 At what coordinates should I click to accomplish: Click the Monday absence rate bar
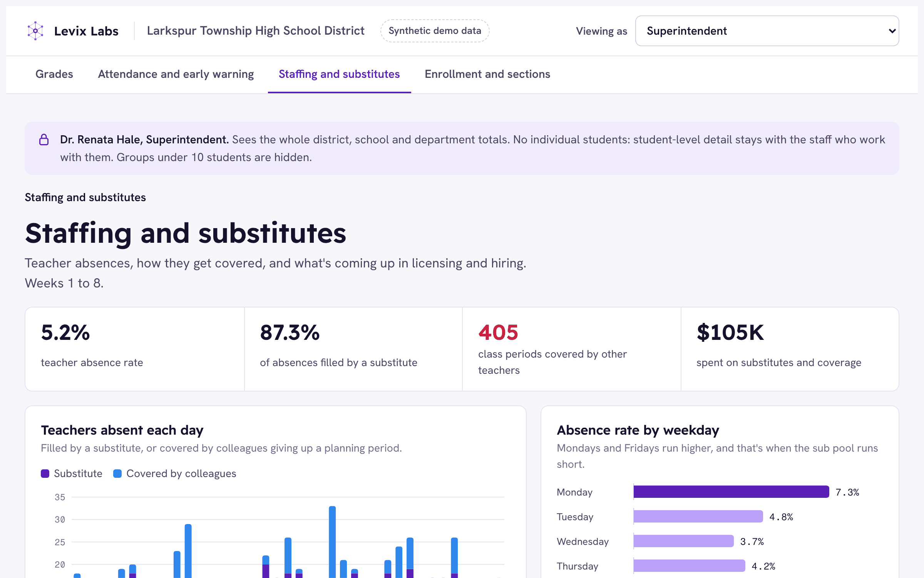731,492
